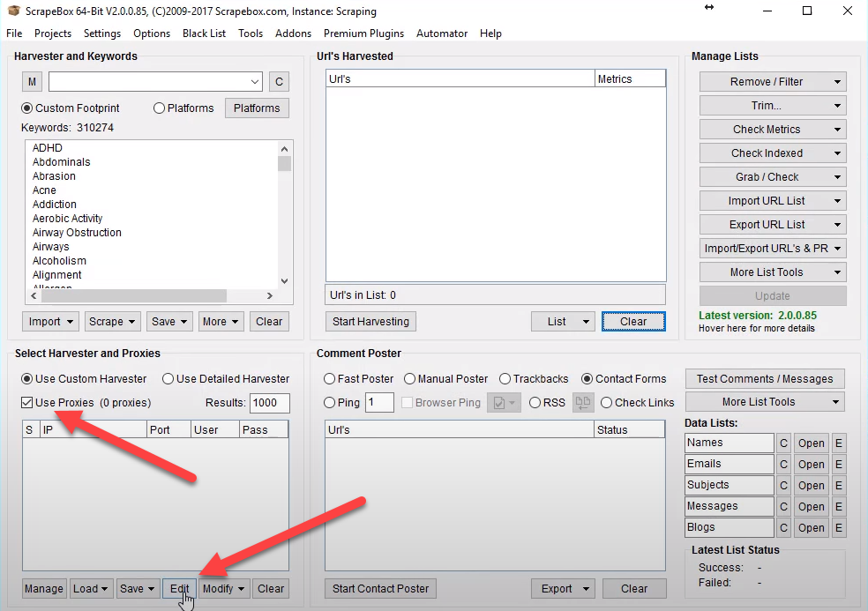Click the keywords list vertical scrollbar
This screenshot has height=611, width=868.
click(284, 220)
